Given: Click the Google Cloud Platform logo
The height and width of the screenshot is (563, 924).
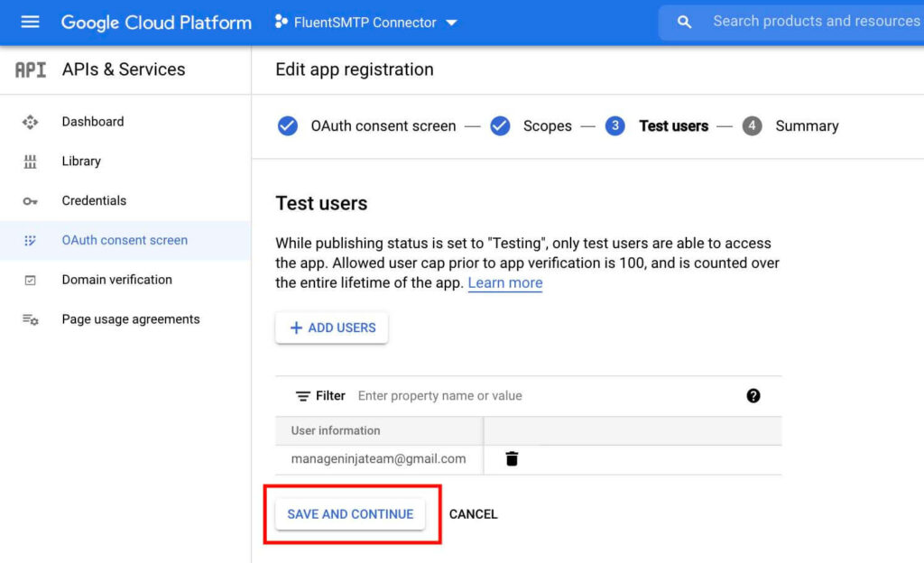Looking at the screenshot, I should tap(156, 23).
